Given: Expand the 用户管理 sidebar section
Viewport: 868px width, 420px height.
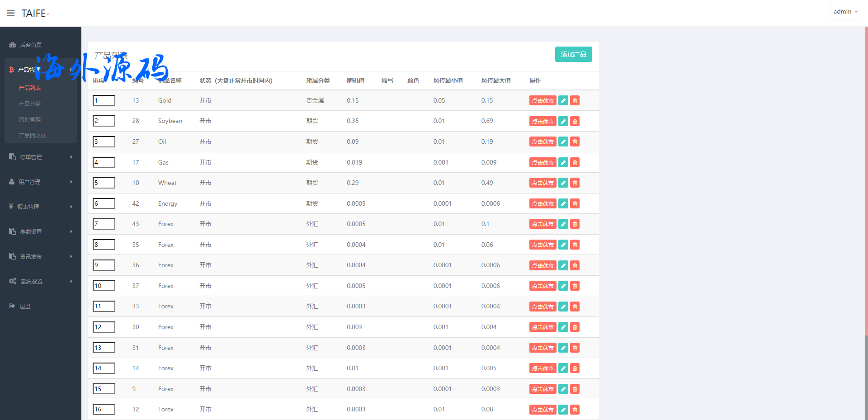Looking at the screenshot, I should [40, 182].
